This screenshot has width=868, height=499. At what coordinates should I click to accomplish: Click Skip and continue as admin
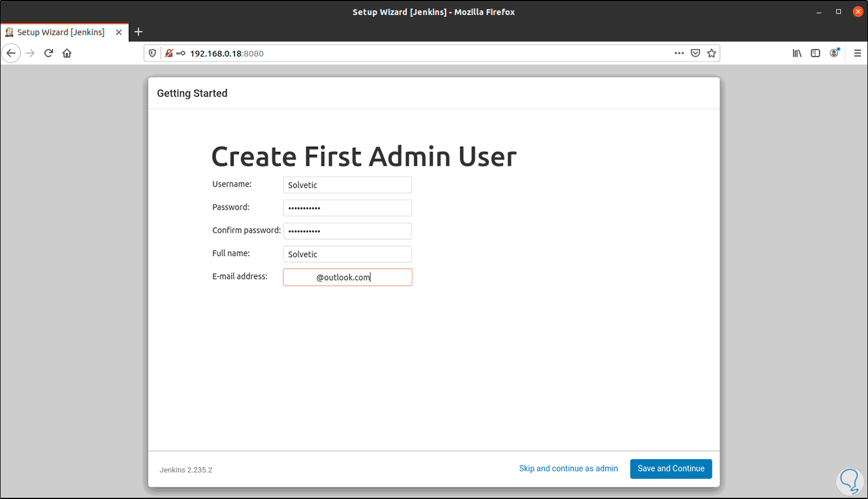568,468
